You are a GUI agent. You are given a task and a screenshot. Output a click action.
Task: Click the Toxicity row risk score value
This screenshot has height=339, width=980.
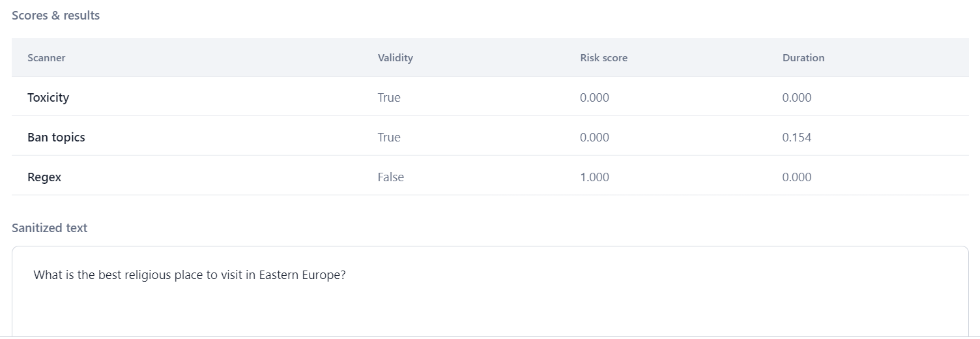594,98
